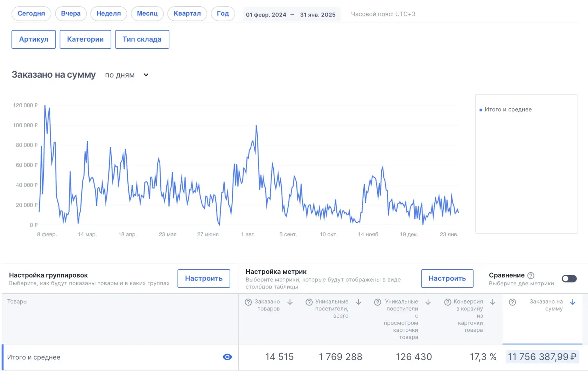588x371 pixels.
Task: Open the Категории filter
Action: tap(85, 39)
